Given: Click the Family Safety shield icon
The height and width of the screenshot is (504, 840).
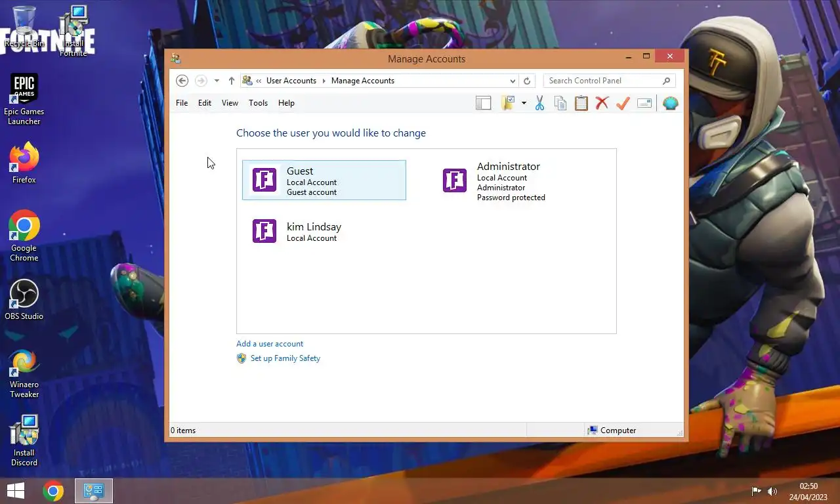Looking at the screenshot, I should point(241,358).
